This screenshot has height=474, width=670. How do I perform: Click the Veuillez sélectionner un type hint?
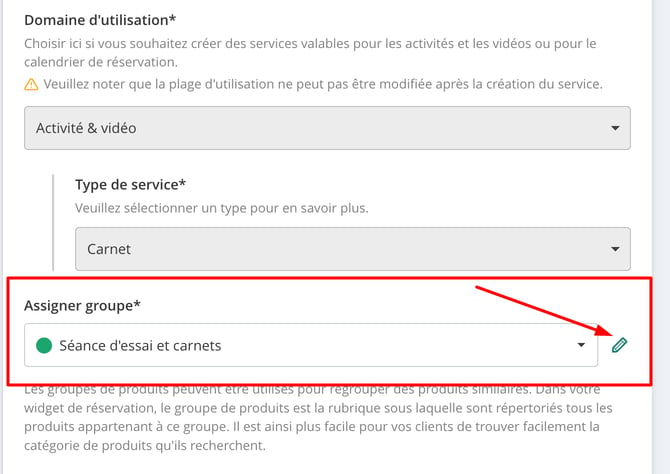click(222, 208)
